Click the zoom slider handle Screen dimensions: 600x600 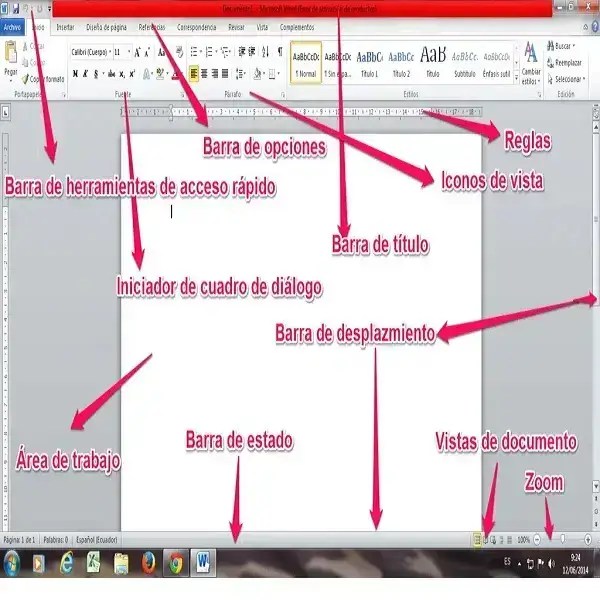(x=563, y=539)
